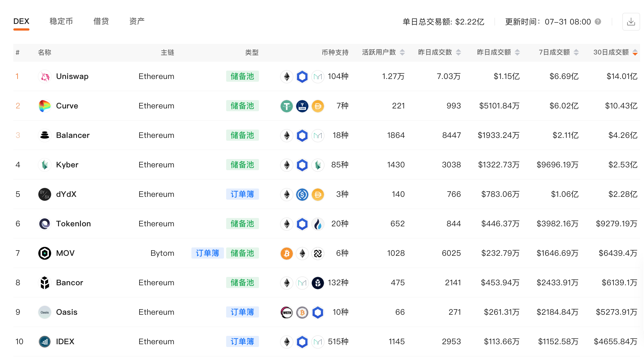644x357 pixels.
Task: Click DAI coin icon in Curve row
Action: click(x=318, y=106)
